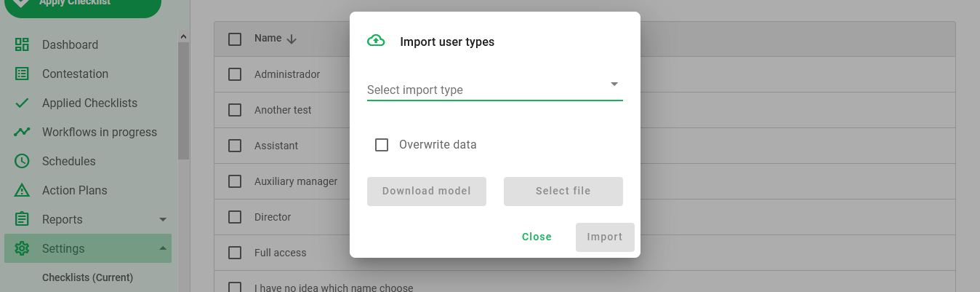Click the Another test row name
This screenshot has height=292, width=980.
pos(283,110)
